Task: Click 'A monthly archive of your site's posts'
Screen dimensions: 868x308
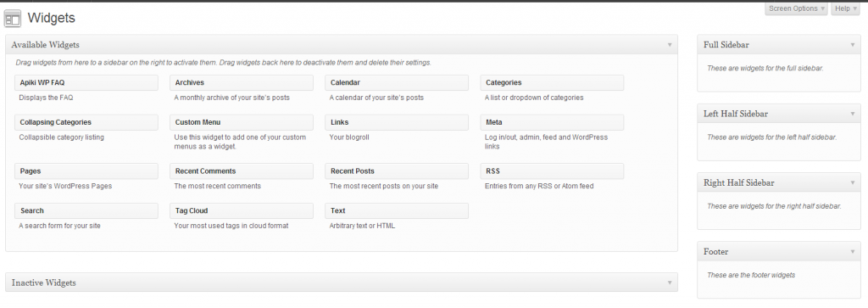Action: [232, 98]
